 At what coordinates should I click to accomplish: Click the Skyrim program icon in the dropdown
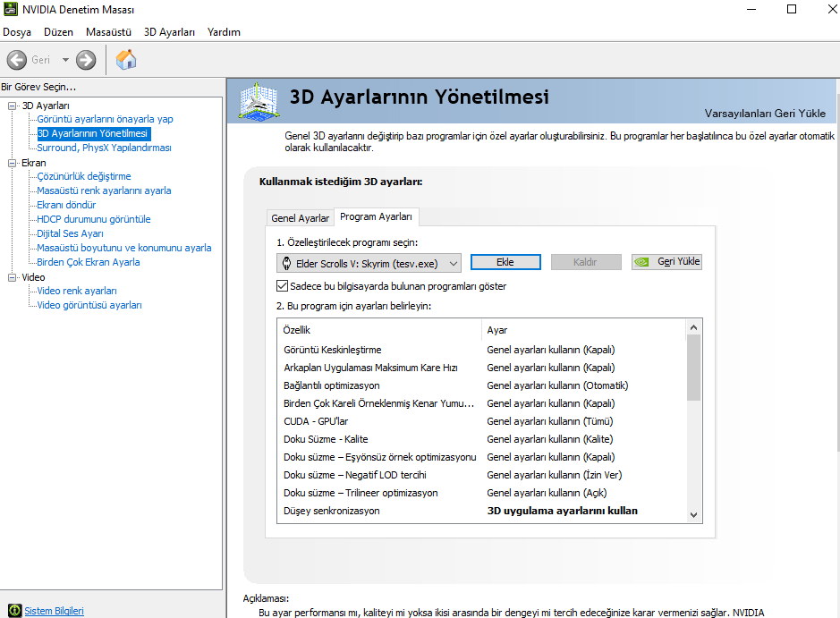pos(286,263)
